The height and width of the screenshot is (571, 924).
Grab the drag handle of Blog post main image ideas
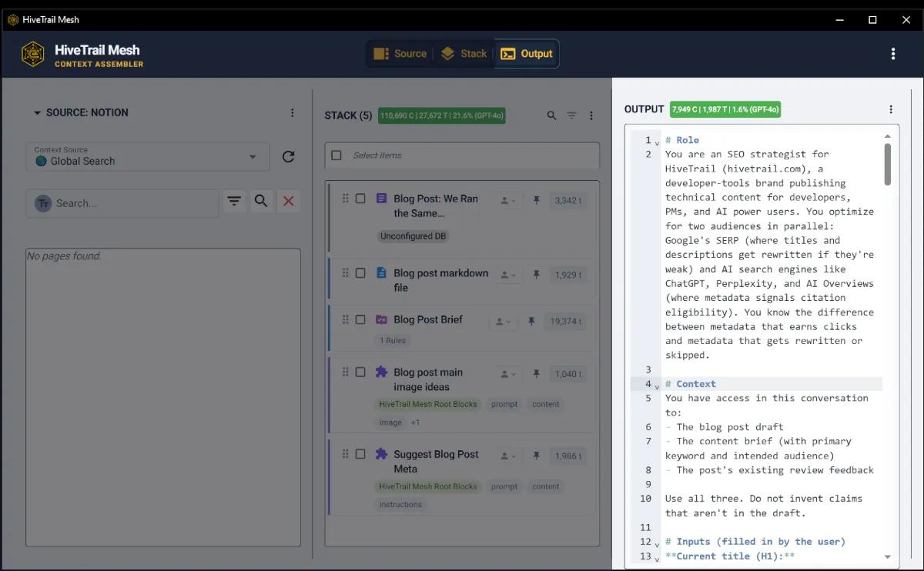point(345,372)
